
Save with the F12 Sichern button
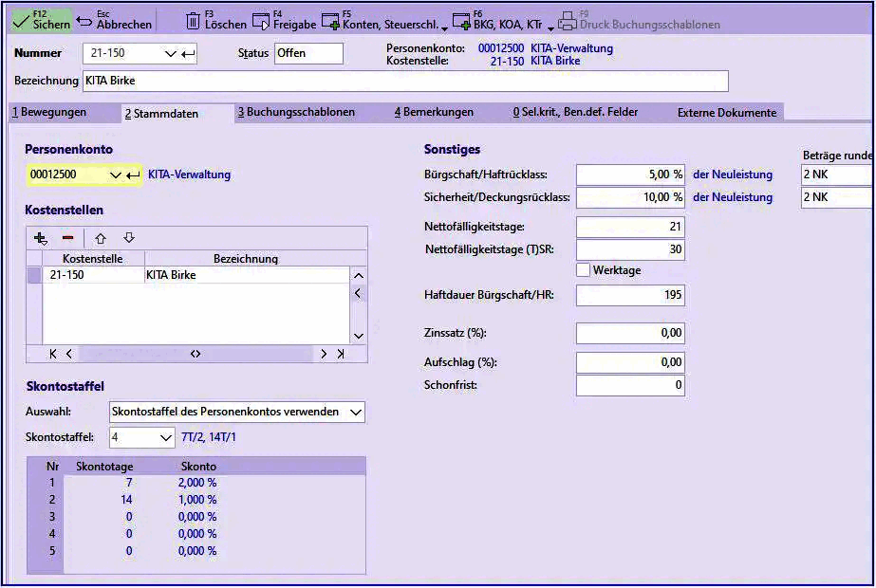coord(42,20)
